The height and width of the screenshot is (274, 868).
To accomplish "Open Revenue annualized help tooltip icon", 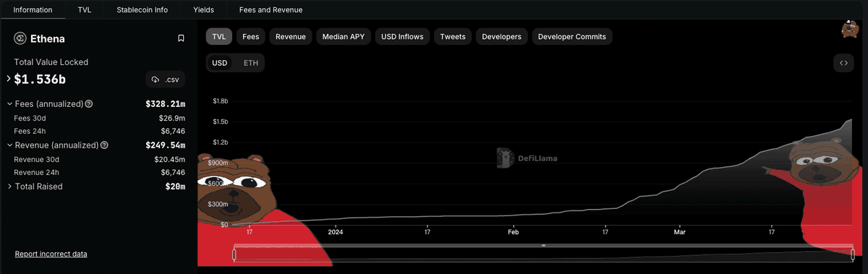I will click(104, 145).
